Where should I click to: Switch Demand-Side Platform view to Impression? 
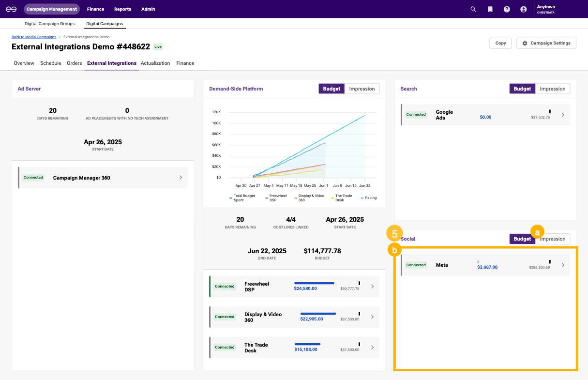coord(362,89)
